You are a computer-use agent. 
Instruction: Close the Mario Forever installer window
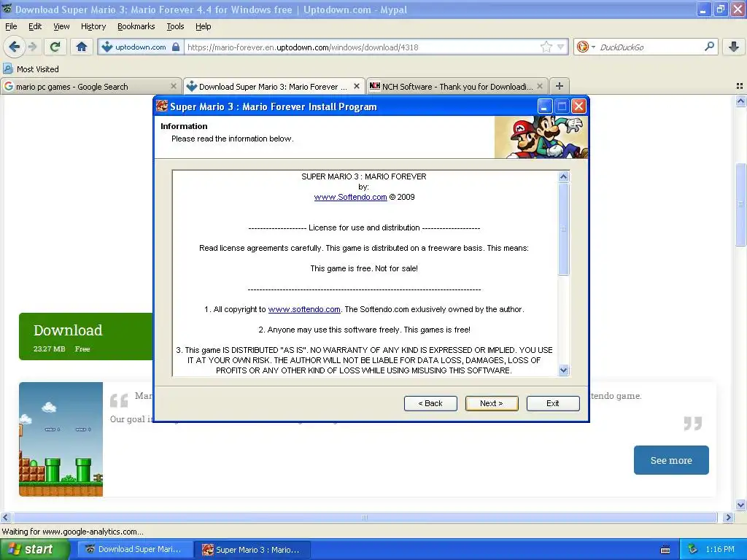point(578,106)
